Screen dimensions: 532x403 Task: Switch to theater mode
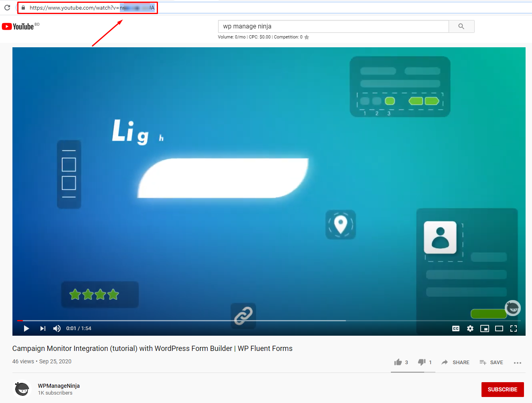click(499, 328)
